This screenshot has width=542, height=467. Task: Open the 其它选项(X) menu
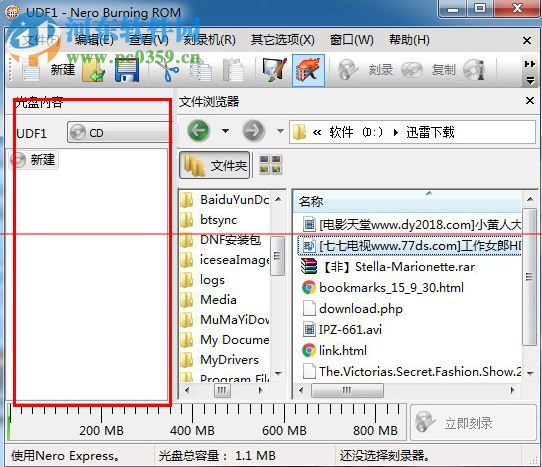(x=283, y=40)
